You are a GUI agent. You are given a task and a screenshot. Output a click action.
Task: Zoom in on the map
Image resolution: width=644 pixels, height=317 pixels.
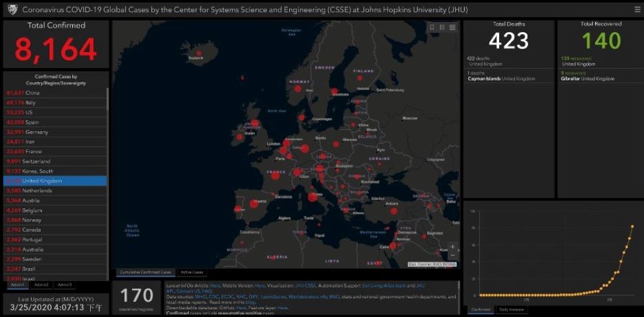click(x=453, y=247)
